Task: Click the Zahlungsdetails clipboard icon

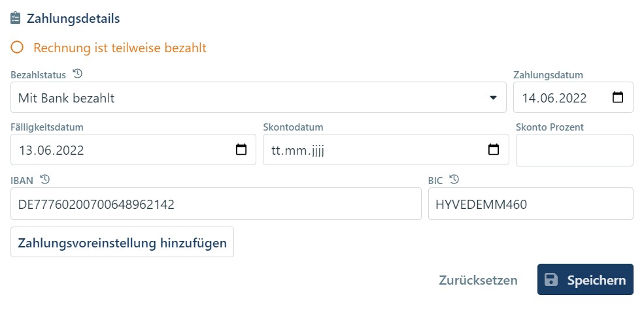Action: pyautogui.click(x=16, y=18)
